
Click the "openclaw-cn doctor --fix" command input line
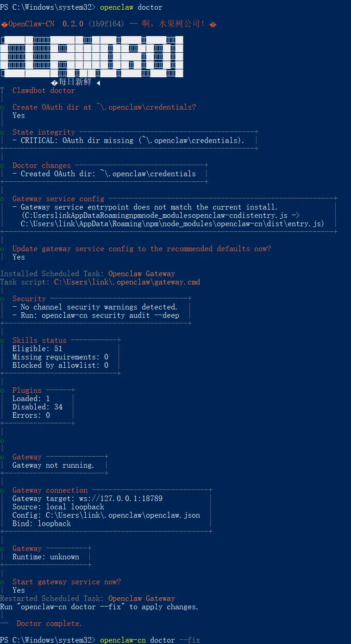click(x=150, y=640)
